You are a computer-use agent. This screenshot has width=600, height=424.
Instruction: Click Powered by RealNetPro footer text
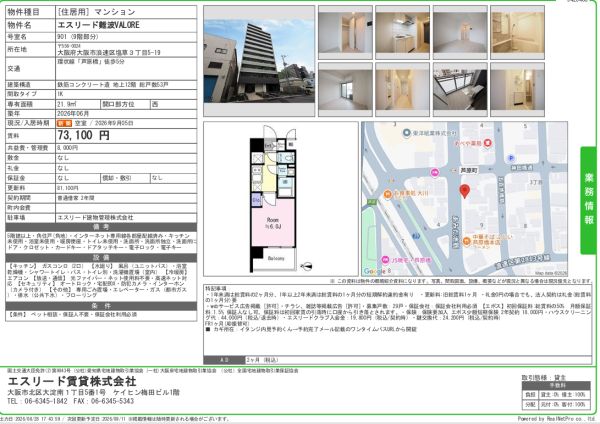coord(556,419)
